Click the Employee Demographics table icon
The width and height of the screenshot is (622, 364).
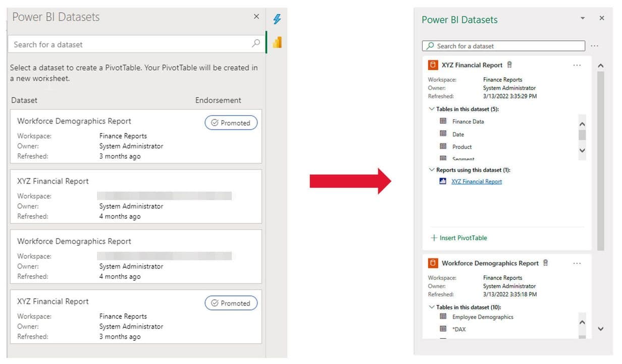(443, 317)
